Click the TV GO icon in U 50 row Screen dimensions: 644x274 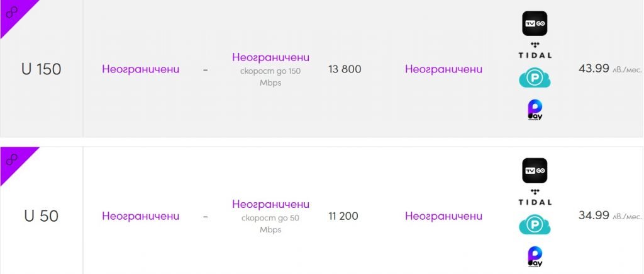[x=535, y=170]
